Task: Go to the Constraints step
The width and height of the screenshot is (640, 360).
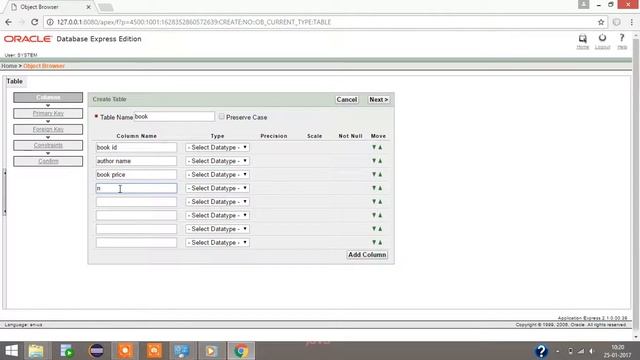Action: coord(48,145)
